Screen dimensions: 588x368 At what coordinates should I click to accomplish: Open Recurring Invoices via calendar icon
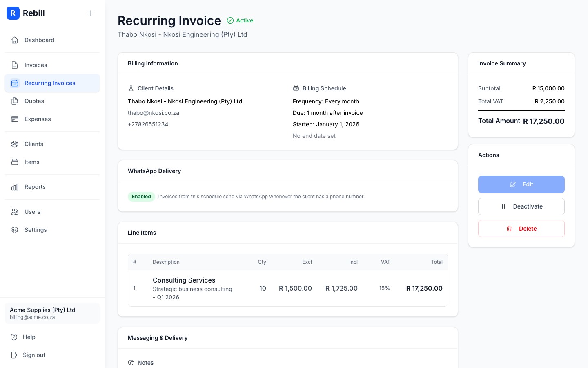point(15,83)
